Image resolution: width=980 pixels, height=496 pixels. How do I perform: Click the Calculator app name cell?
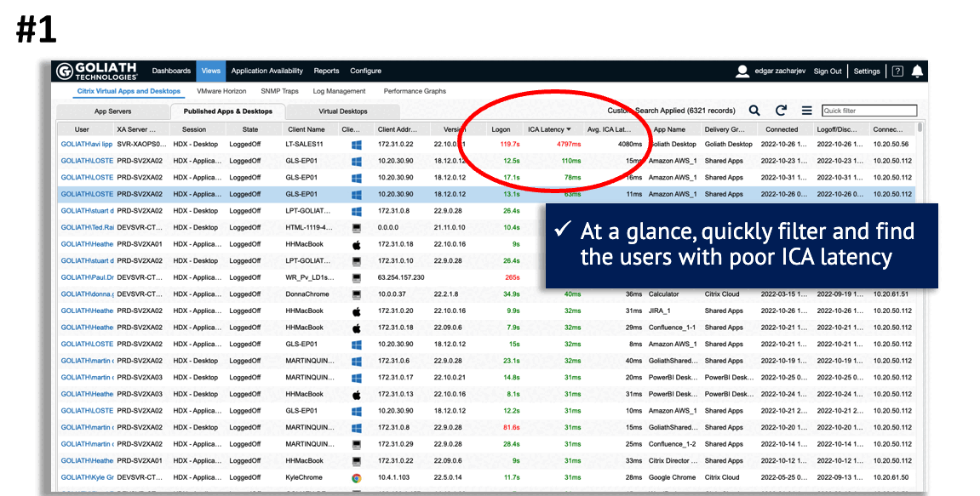point(663,294)
